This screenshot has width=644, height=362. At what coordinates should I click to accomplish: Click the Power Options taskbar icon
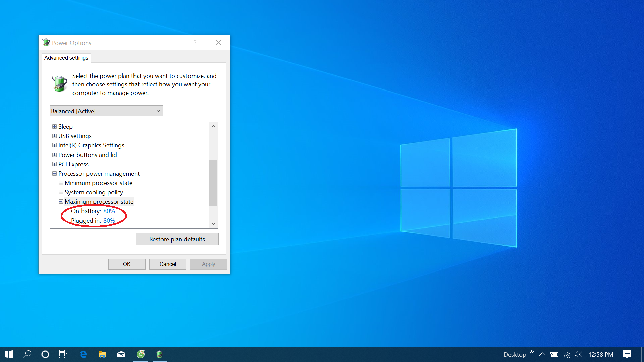pyautogui.click(x=160, y=354)
